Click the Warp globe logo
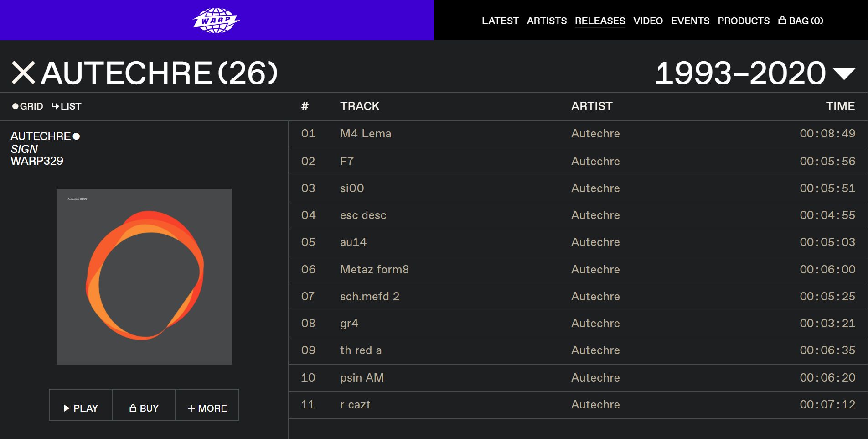The image size is (868, 439). click(216, 20)
